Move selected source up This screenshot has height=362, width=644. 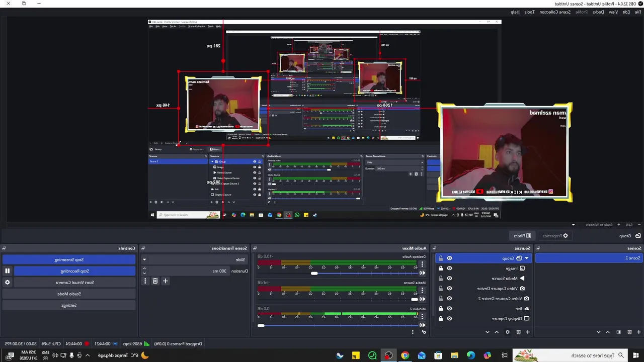pos(497,332)
